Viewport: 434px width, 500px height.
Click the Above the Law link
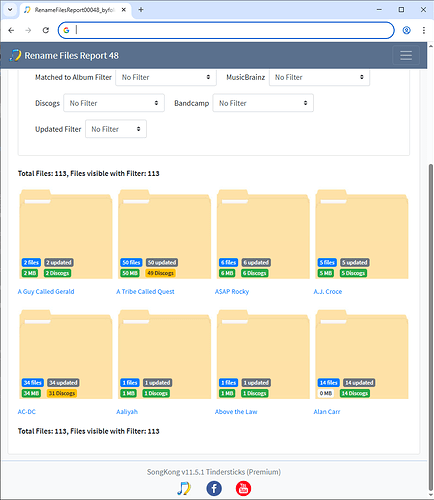(x=236, y=412)
